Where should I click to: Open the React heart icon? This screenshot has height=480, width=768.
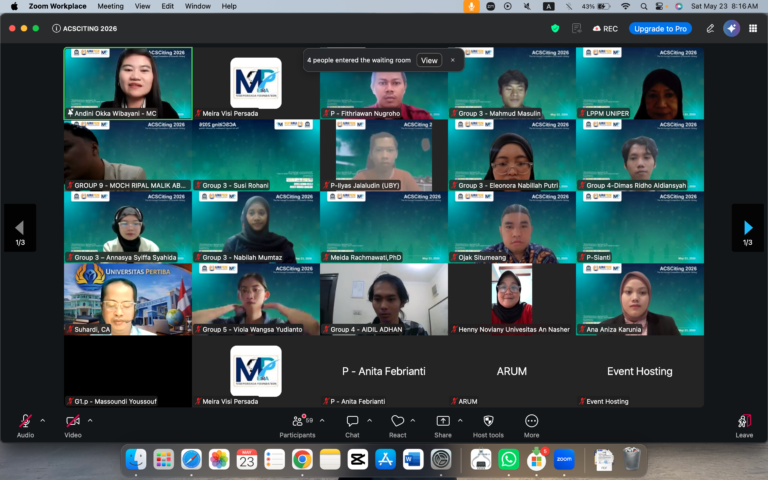pos(397,421)
